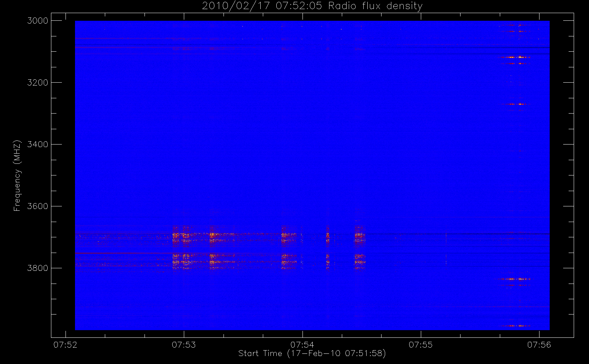Select the 3000 frequency tick label
Viewport: 589px width, 364px height.
[x=38, y=21]
